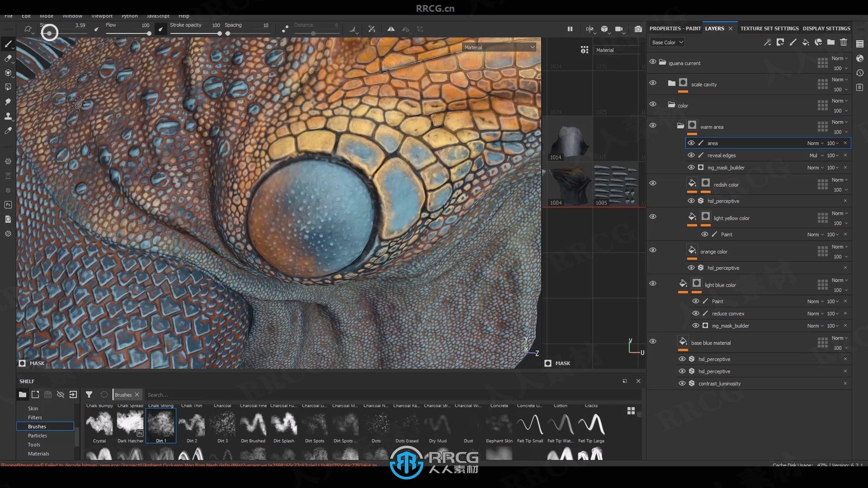The image size is (868, 488).
Task: Adjust the Stroke opacity slider
Action: tap(196, 33)
